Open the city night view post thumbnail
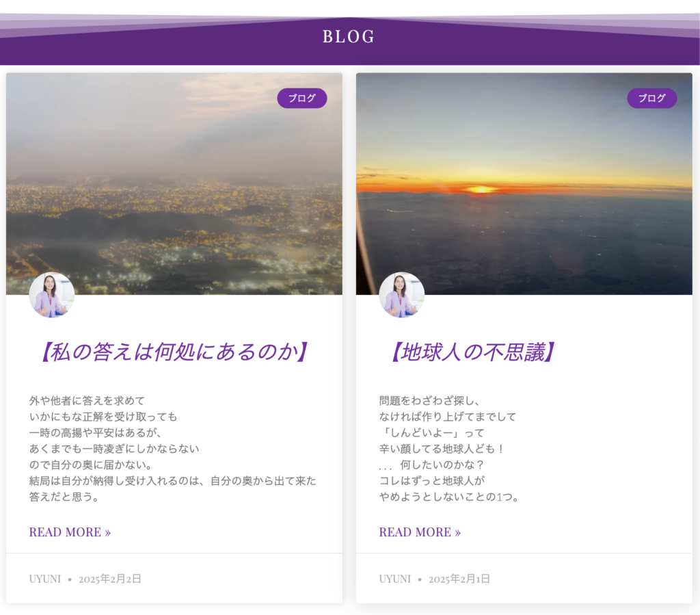 [x=174, y=183]
